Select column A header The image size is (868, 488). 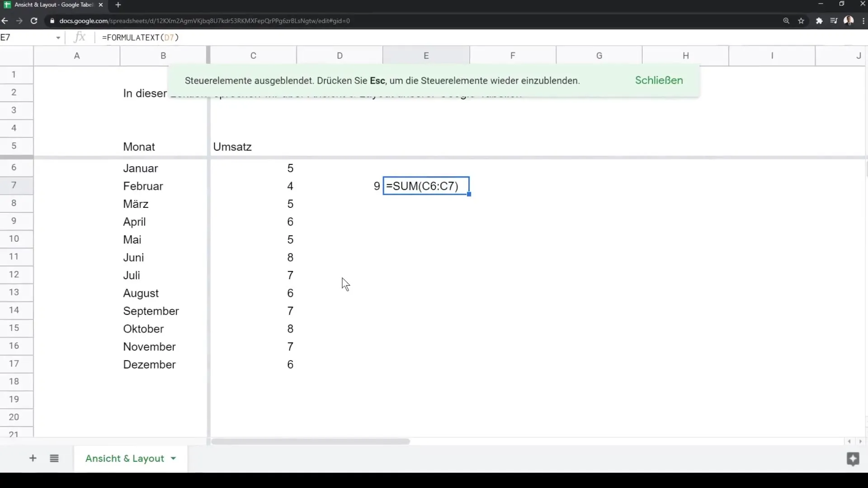tap(77, 56)
